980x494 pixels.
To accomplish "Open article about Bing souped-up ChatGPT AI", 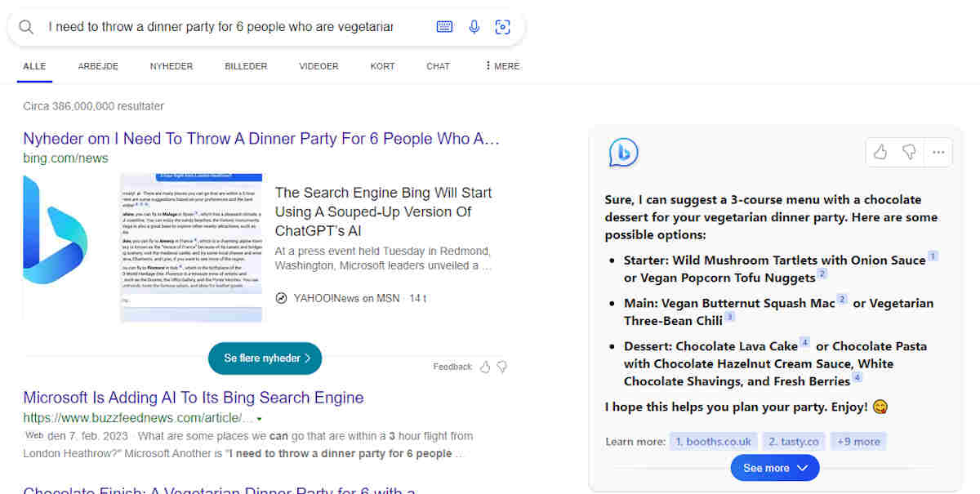I will [x=384, y=211].
